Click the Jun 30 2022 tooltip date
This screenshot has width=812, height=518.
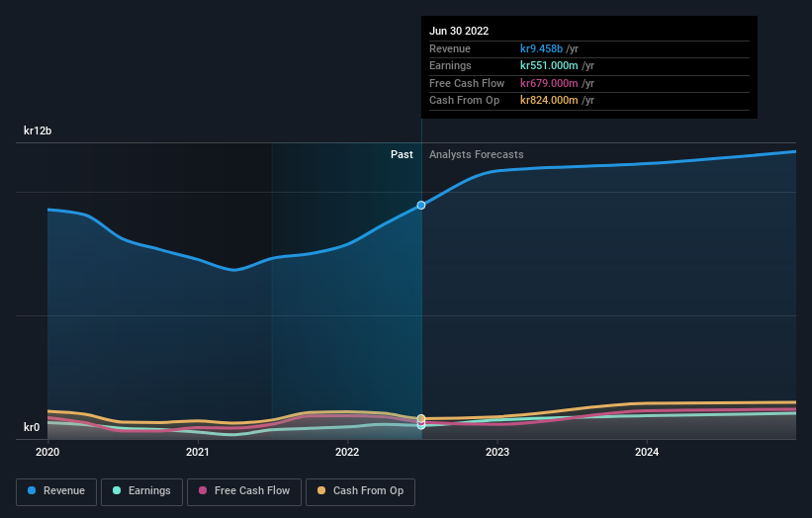(x=459, y=31)
